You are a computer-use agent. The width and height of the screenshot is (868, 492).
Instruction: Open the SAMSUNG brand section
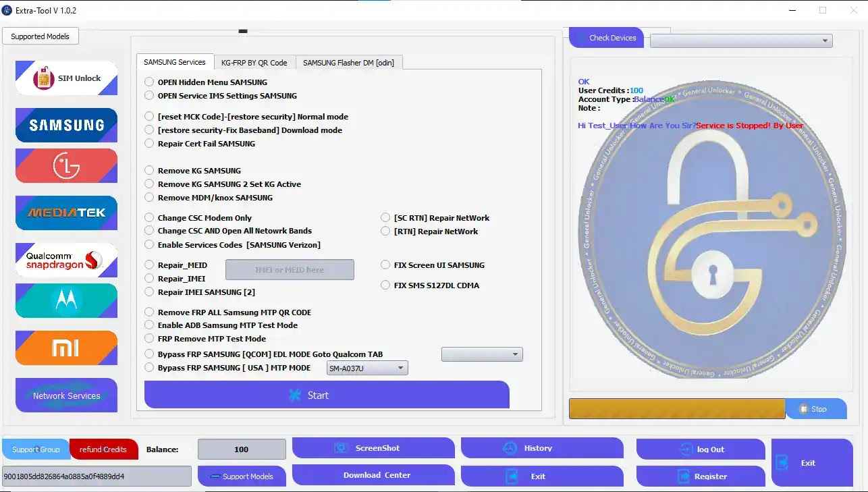66,125
